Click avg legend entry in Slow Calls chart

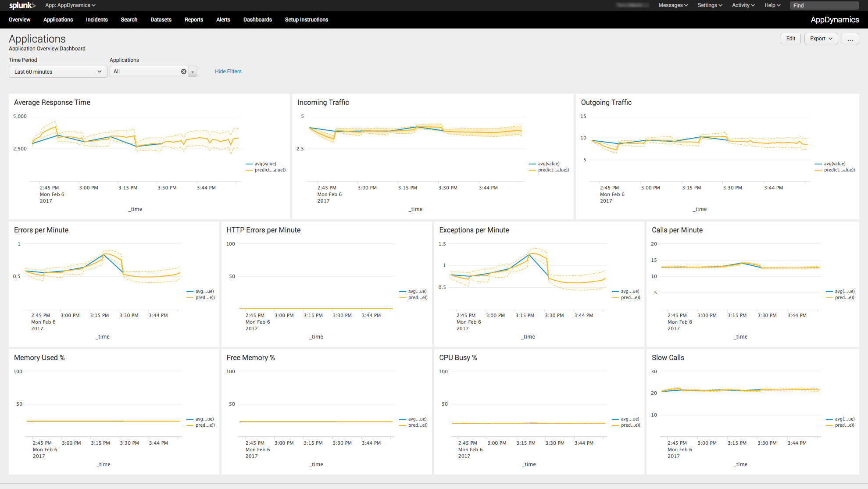pos(844,419)
